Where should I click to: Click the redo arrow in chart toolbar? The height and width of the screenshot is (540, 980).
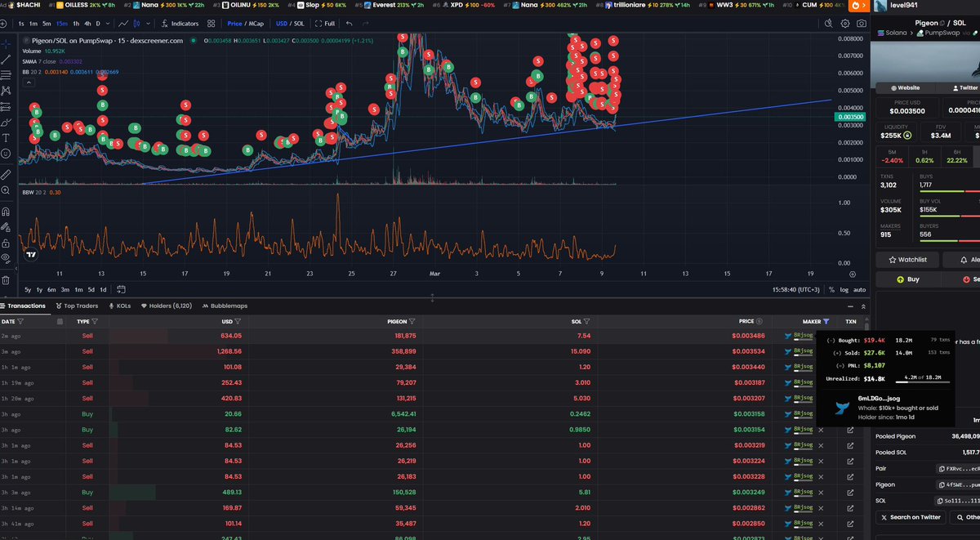coord(364,24)
